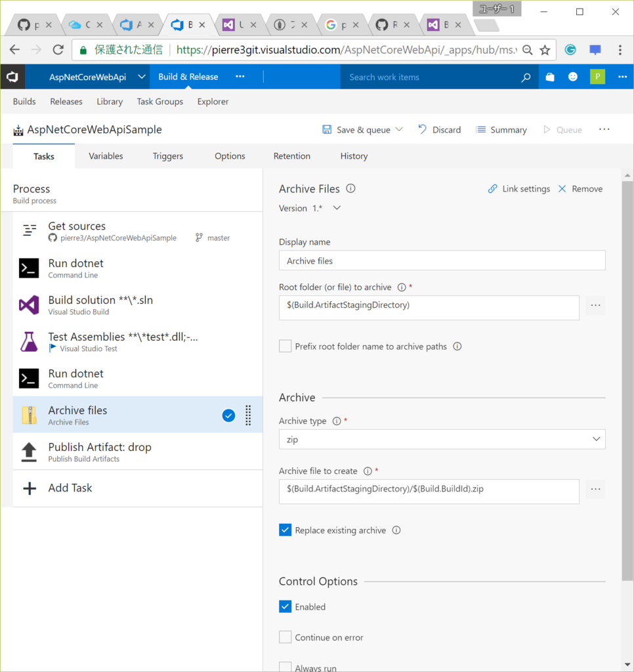634x672 pixels.
Task: Click the browser address bar URL
Action: (x=347, y=50)
